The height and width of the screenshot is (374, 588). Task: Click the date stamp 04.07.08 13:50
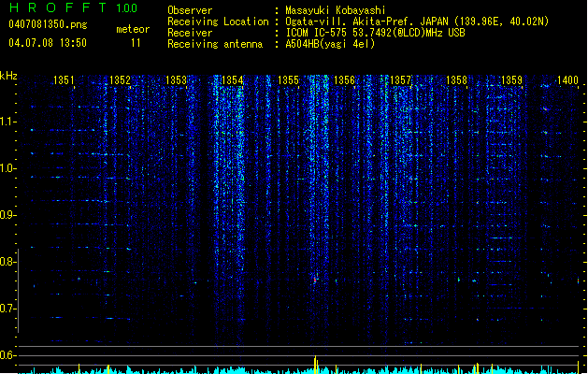tap(48, 43)
